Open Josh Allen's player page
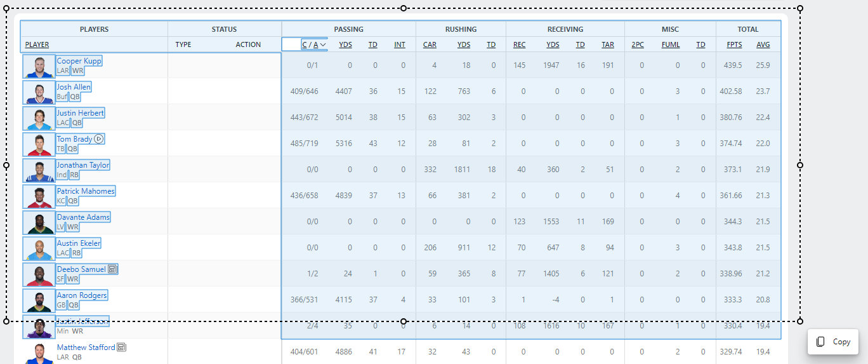The height and width of the screenshot is (364, 868). tap(74, 87)
